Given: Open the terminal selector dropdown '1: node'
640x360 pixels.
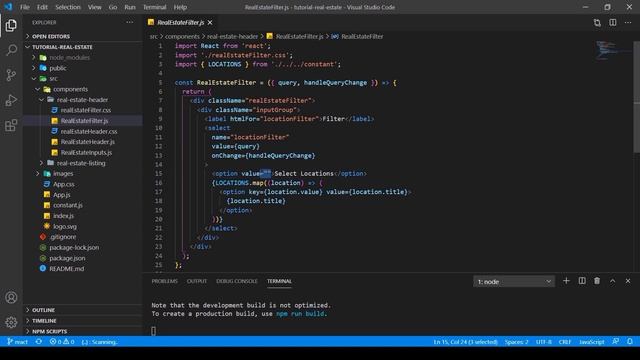Looking at the screenshot, I should click(x=514, y=281).
